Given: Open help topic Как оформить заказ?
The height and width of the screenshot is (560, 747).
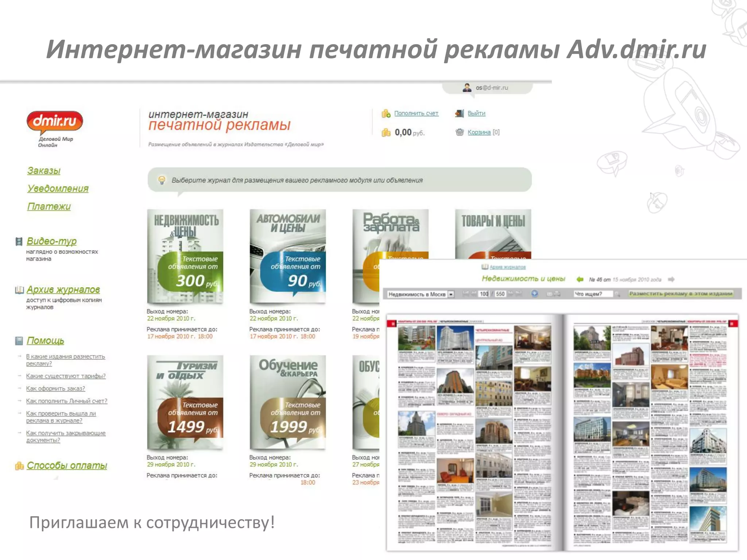Looking at the screenshot, I should (x=55, y=388).
